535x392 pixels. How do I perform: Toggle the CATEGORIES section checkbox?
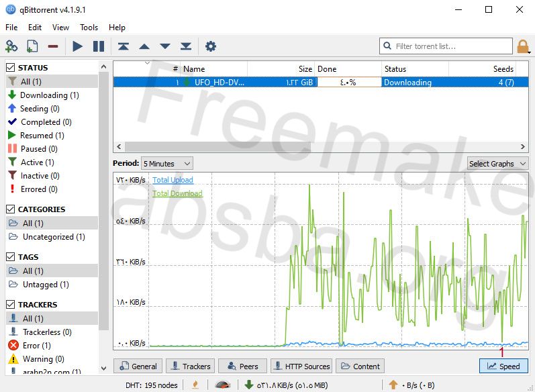(11, 209)
